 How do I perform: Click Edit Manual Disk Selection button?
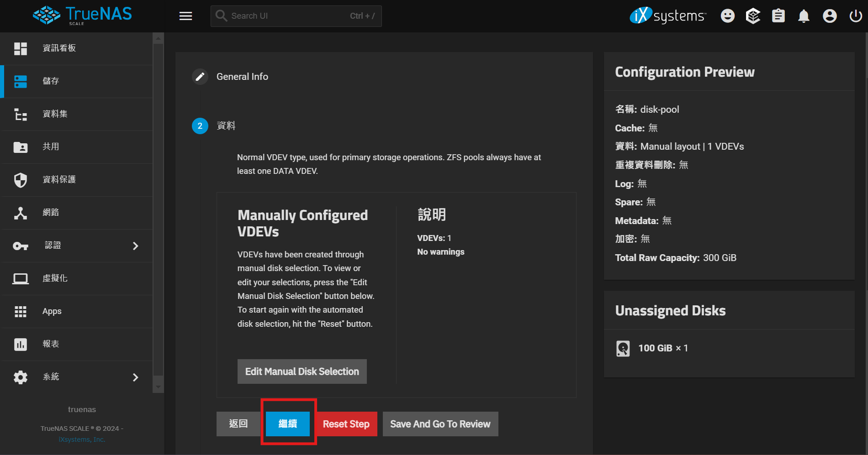click(302, 371)
